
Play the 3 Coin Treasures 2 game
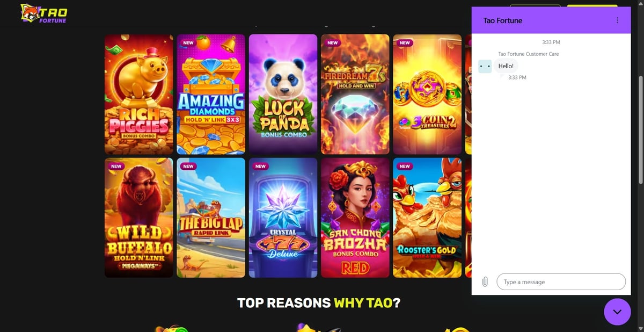click(427, 95)
